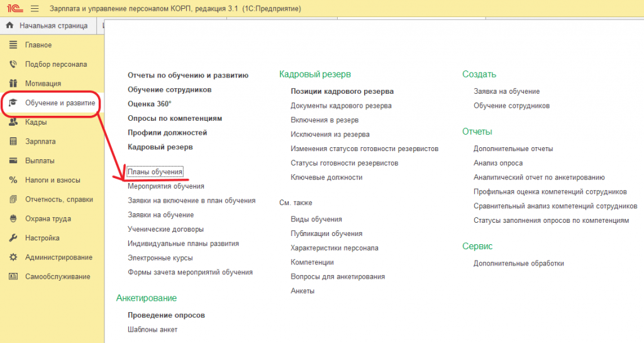Screen dimensions: 644x343
Task: Click the Подбор персонала phone icon
Action: [13, 64]
